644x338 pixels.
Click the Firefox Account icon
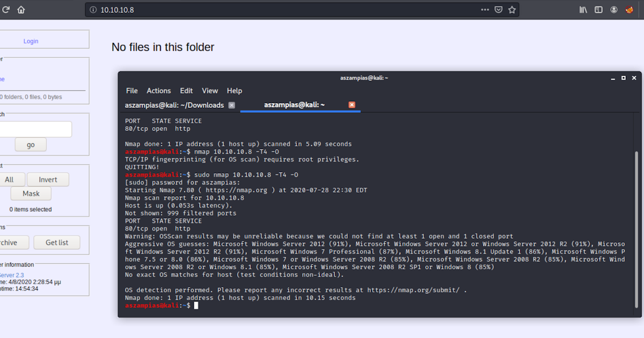(x=613, y=9)
